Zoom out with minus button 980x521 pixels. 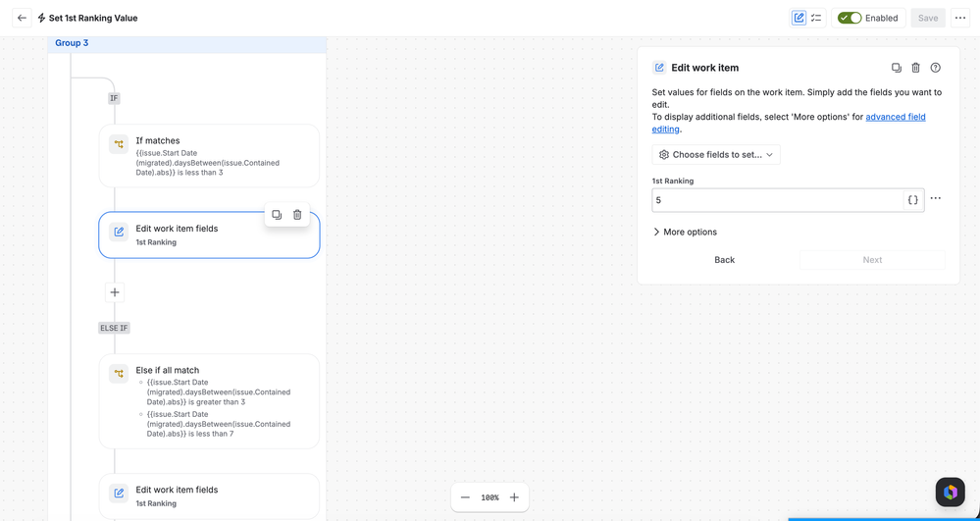click(x=465, y=497)
